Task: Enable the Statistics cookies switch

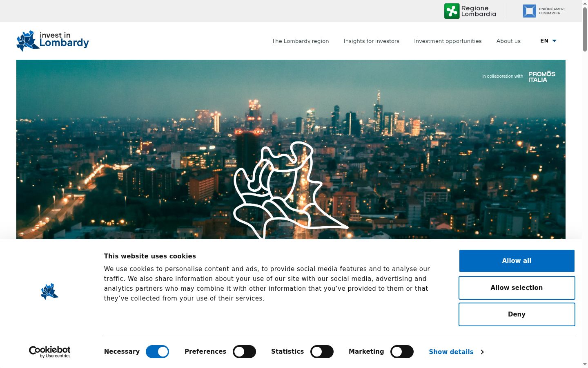Action: pos(322,352)
